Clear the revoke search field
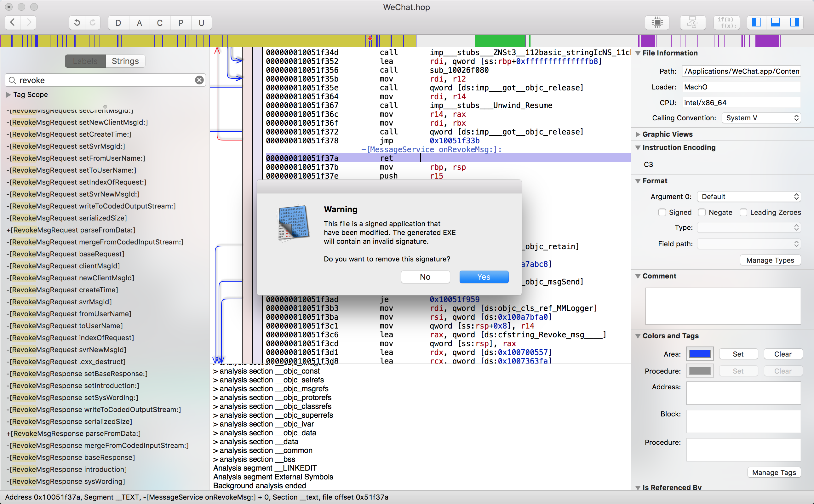814x504 pixels. tap(199, 80)
